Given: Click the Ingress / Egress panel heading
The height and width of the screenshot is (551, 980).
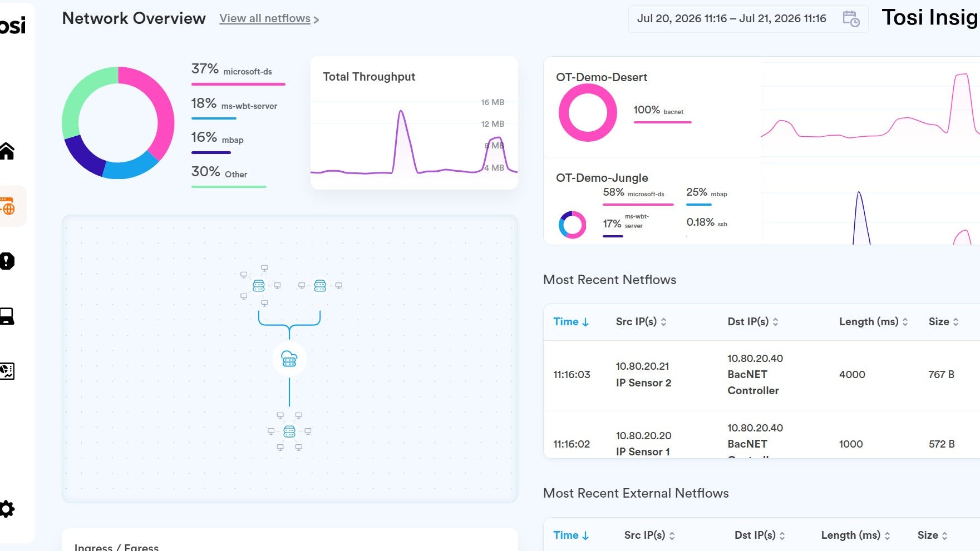Looking at the screenshot, I should click(116, 547).
